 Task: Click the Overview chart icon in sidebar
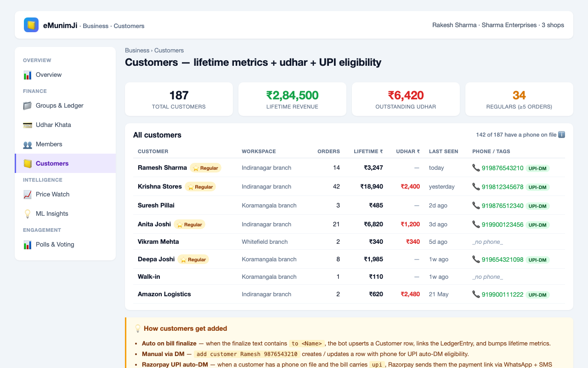click(x=28, y=75)
